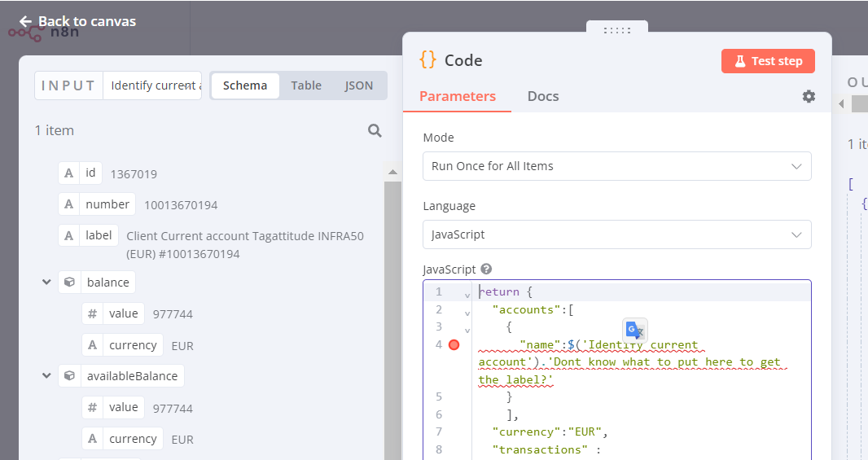Click the input panel scrollbar up arrow
868x460 pixels.
pos(392,173)
